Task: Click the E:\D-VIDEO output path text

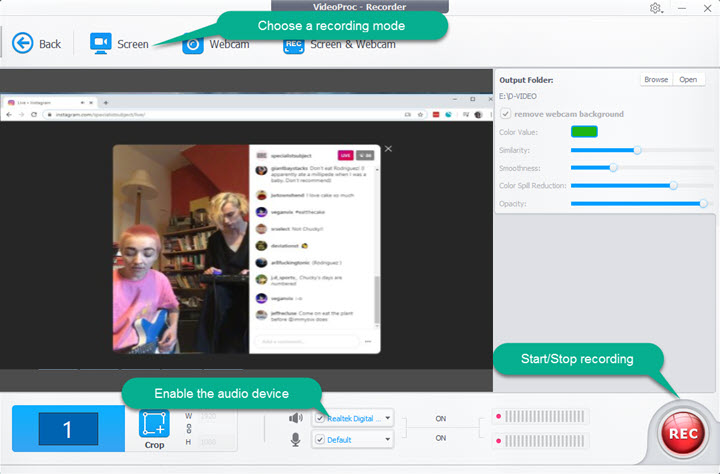Action: click(518, 96)
